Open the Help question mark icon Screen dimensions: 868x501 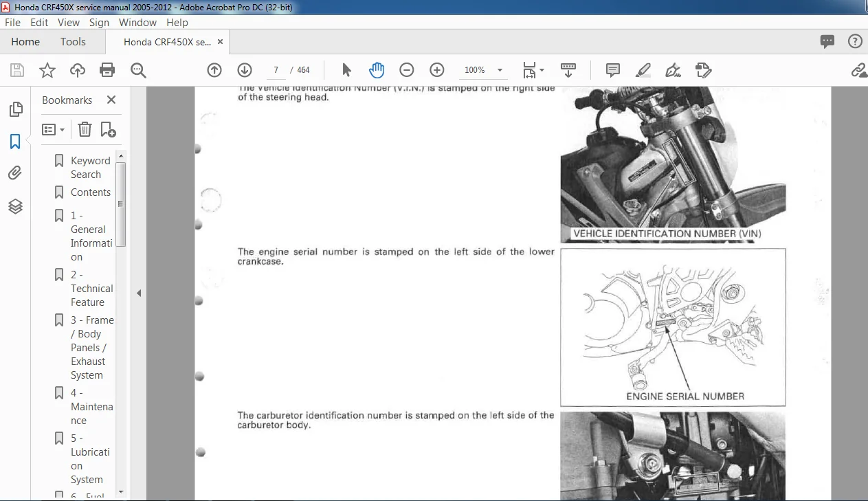tap(855, 42)
